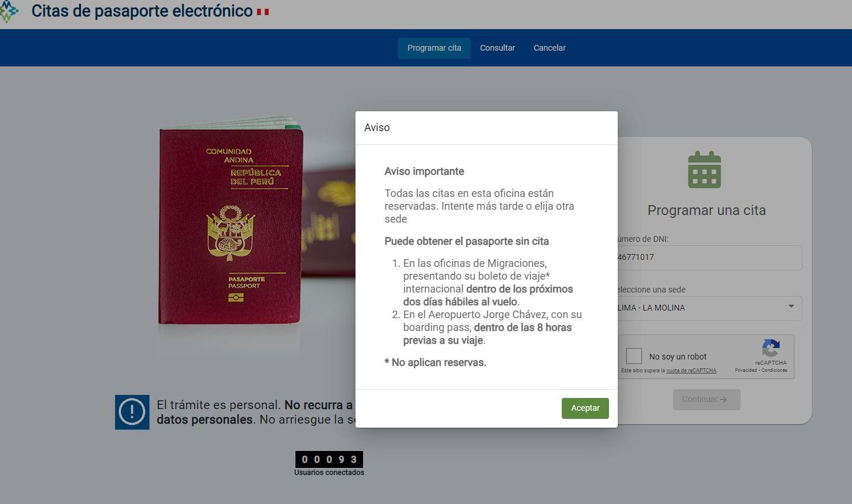Open the cuota de reCAPTCHA link
This screenshot has width=852, height=504.
691,371
